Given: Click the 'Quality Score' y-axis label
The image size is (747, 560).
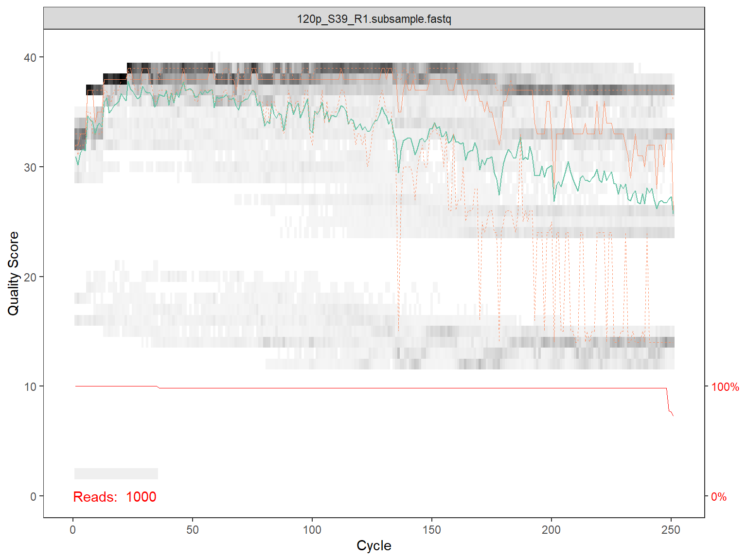Looking at the screenshot, I should click(x=13, y=273).
